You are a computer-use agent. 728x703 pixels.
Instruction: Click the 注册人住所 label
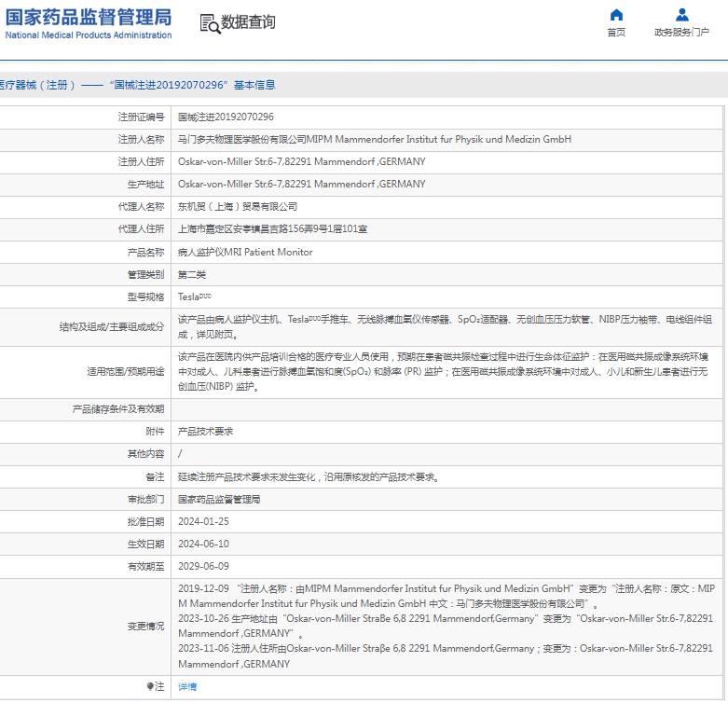point(141,161)
